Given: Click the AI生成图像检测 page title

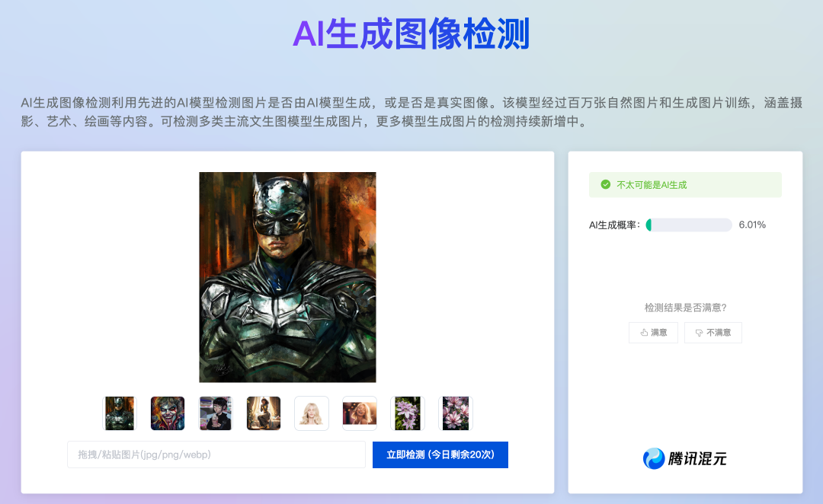Looking at the screenshot, I should click(x=411, y=34).
